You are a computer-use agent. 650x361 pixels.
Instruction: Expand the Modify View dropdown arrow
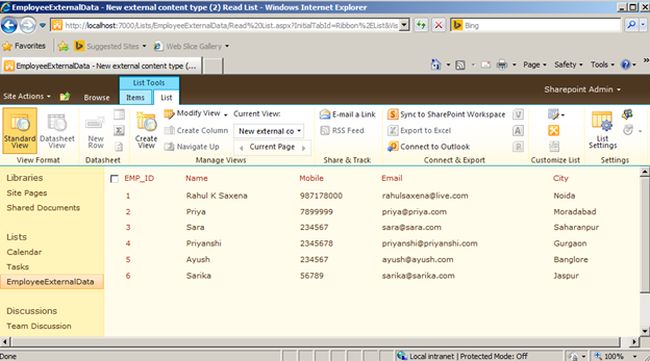coord(226,114)
